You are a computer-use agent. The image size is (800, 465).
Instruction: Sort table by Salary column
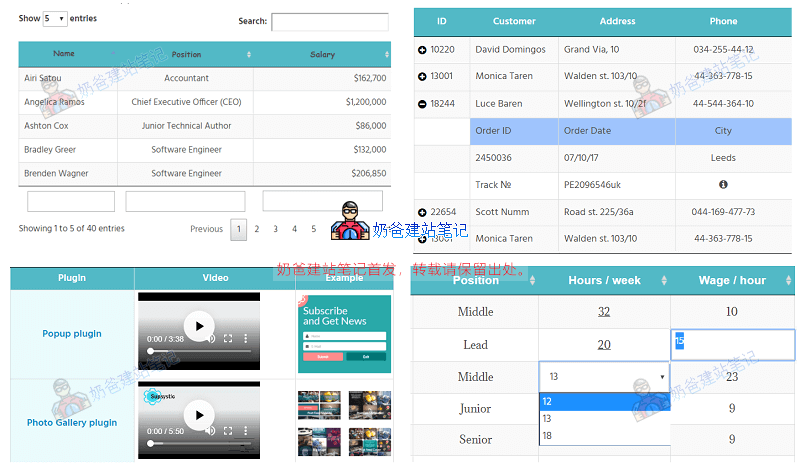pos(322,54)
